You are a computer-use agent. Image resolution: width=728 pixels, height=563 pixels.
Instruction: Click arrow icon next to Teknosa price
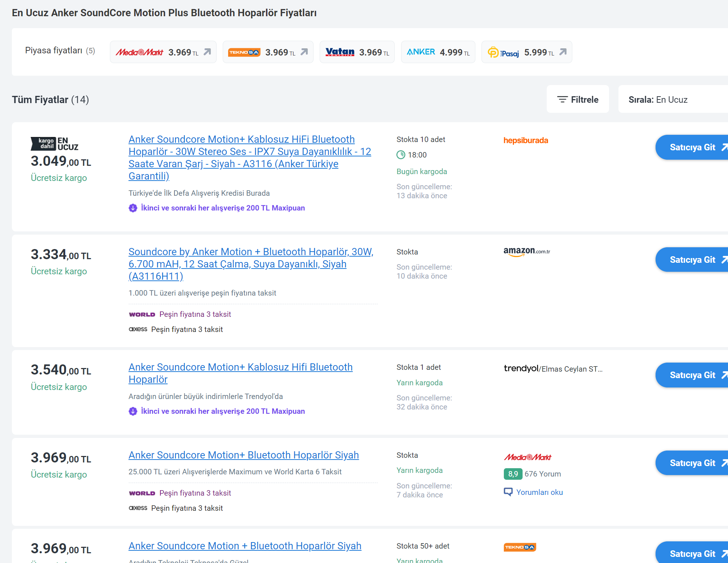coord(304,52)
